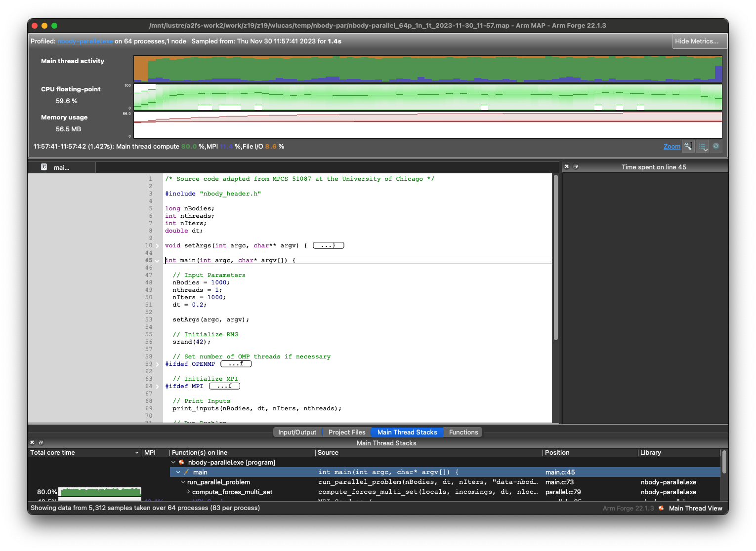This screenshot has width=756, height=551.
Task: Click the nbody-parallel.exe program icon in tree
Action: [181, 463]
